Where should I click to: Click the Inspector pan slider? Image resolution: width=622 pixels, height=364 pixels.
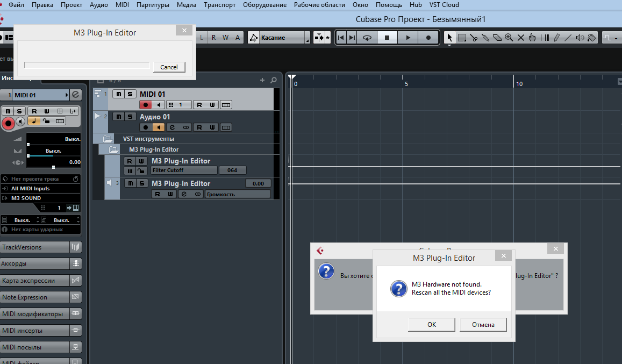[54, 151]
